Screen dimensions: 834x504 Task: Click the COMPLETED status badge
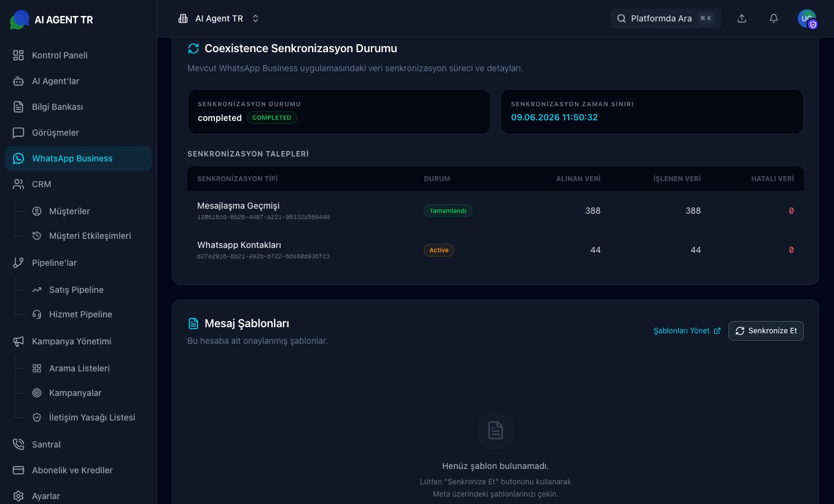click(x=272, y=118)
